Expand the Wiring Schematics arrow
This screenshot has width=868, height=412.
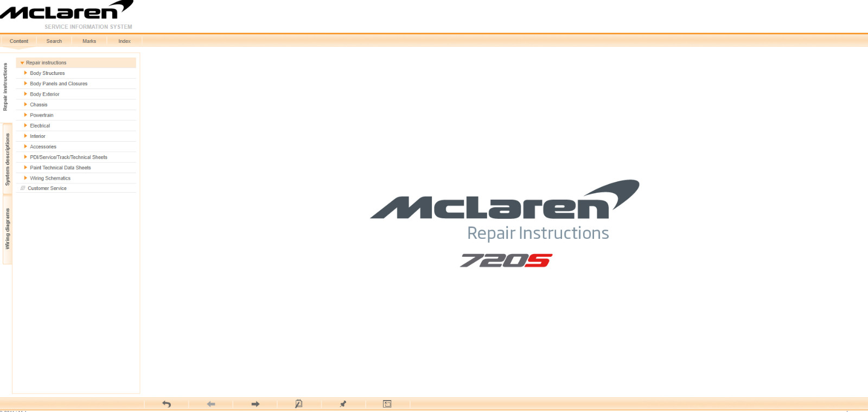coord(25,178)
